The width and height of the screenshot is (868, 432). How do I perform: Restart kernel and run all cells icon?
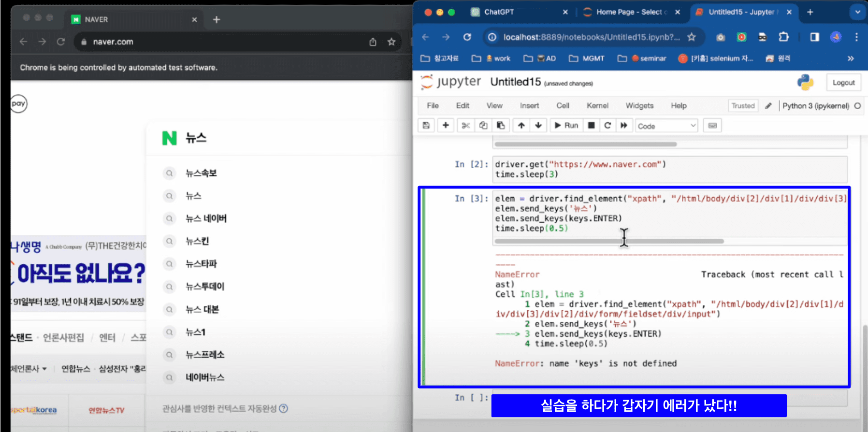624,126
